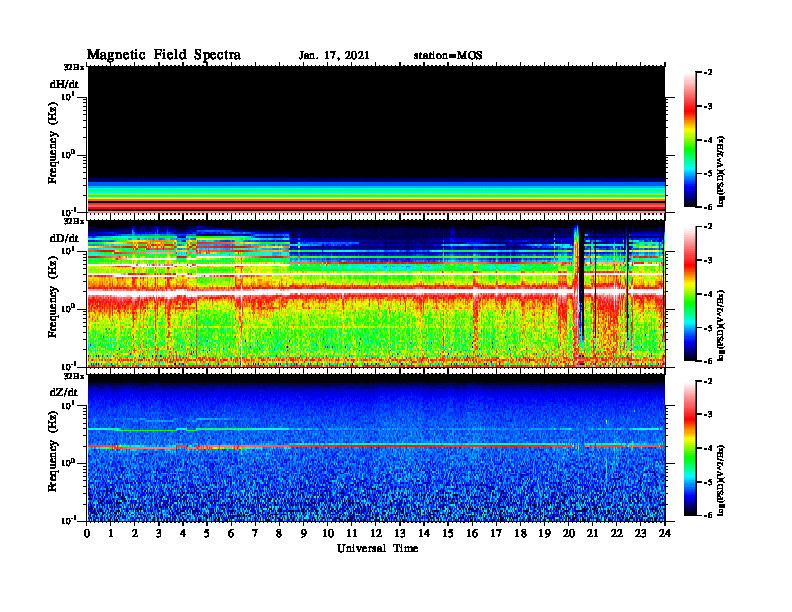
Task: Click the dZ/dt spectrogram plot area
Action: (376, 448)
